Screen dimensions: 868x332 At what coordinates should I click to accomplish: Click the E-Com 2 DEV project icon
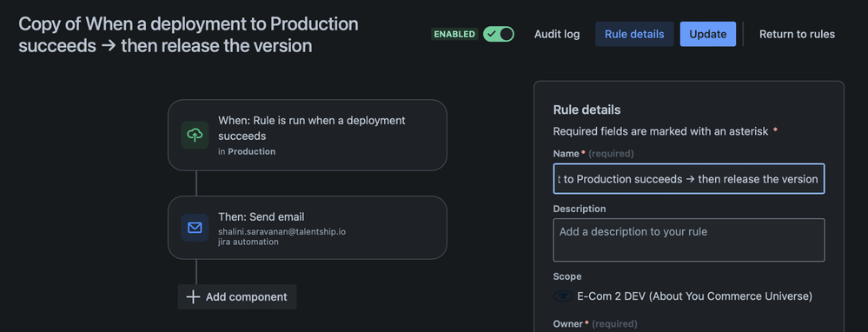point(563,296)
